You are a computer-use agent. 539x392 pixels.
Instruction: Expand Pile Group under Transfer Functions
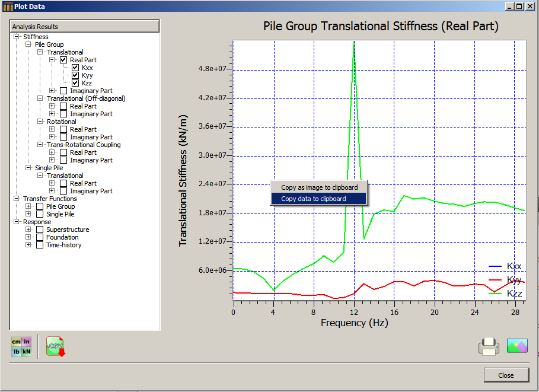pos(28,206)
